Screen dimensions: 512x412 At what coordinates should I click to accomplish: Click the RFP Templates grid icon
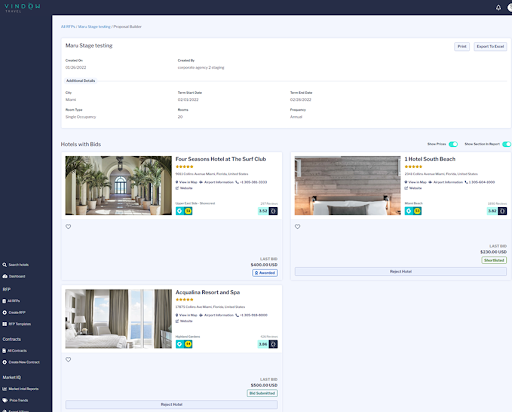pyautogui.click(x=5, y=324)
